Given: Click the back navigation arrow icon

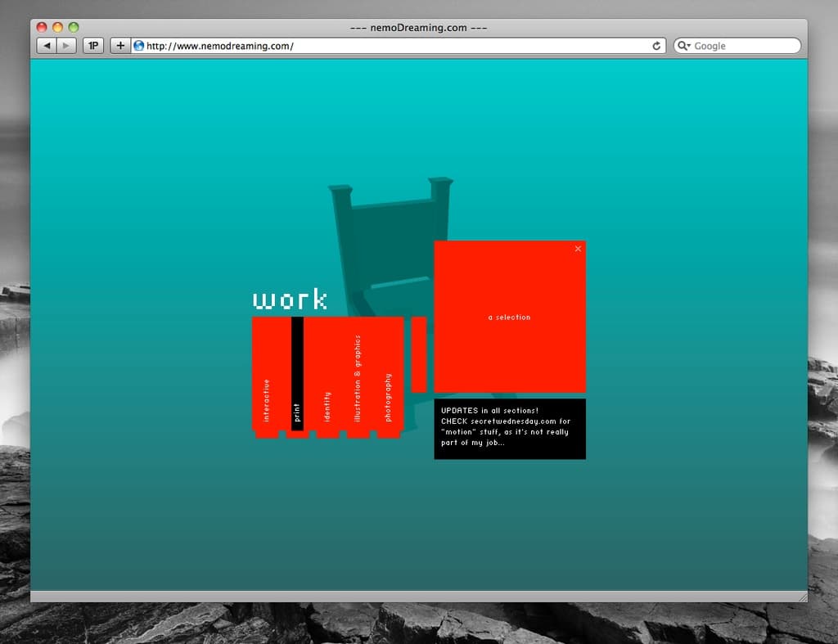Looking at the screenshot, I should 47,45.
